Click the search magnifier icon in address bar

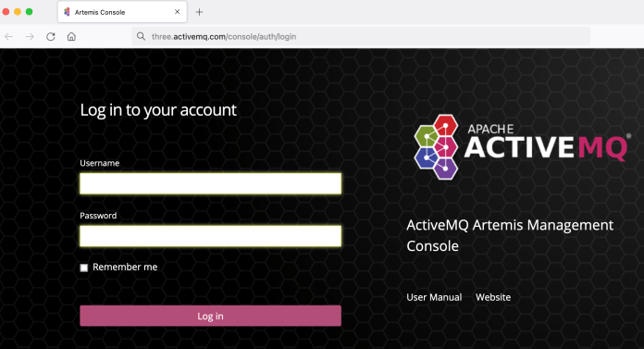click(x=141, y=36)
